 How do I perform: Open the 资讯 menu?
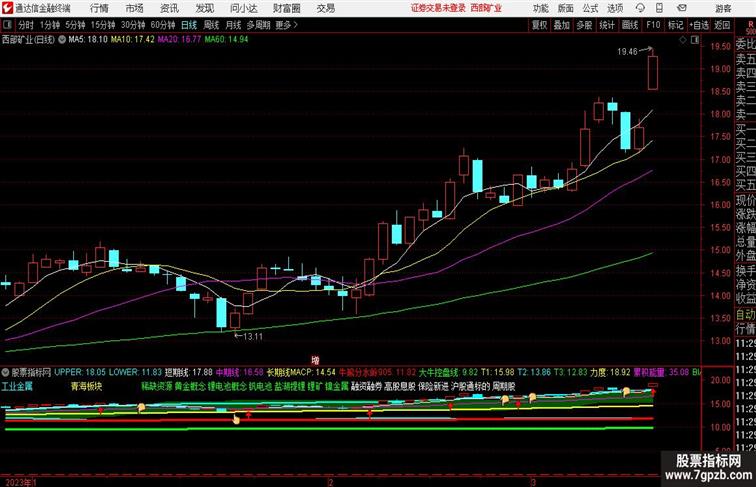(169, 8)
